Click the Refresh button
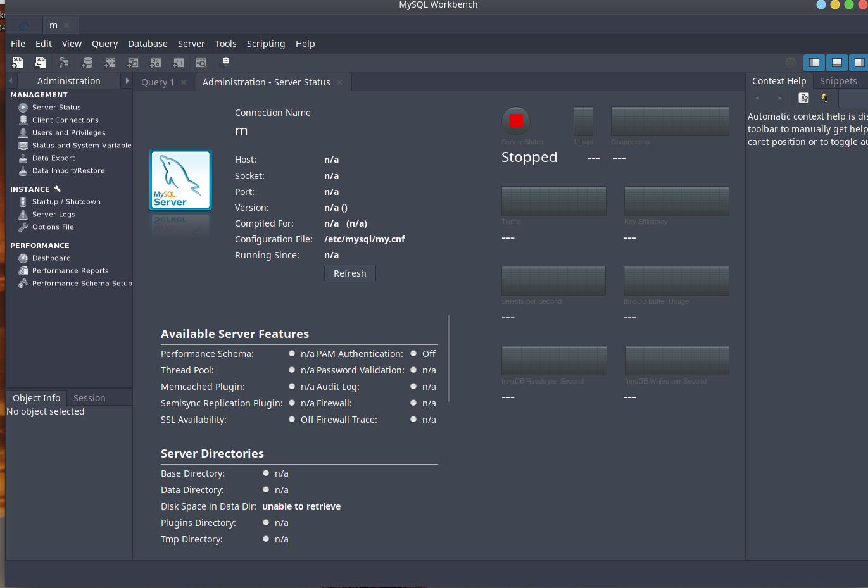 click(350, 273)
